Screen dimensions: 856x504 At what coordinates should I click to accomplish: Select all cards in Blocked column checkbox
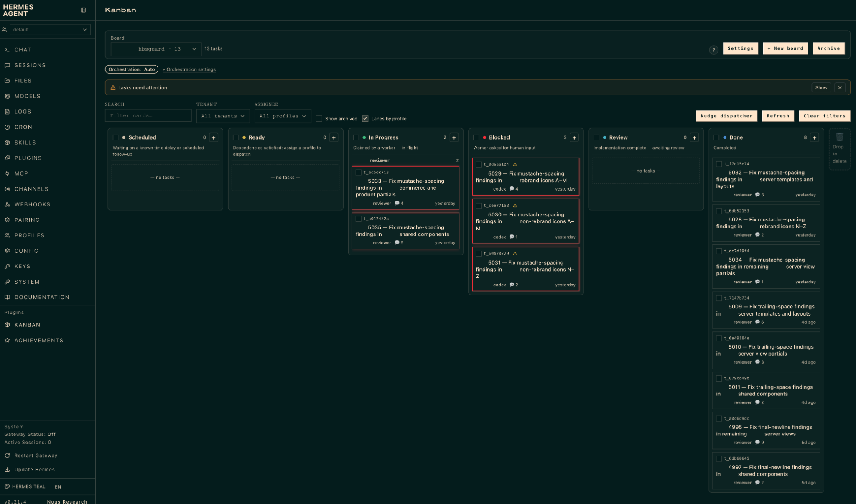[x=476, y=137]
